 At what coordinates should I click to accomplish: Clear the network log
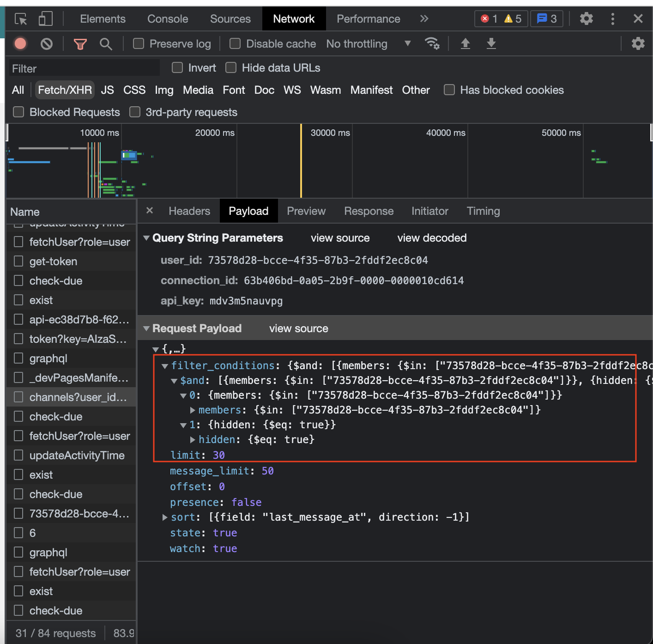47,44
